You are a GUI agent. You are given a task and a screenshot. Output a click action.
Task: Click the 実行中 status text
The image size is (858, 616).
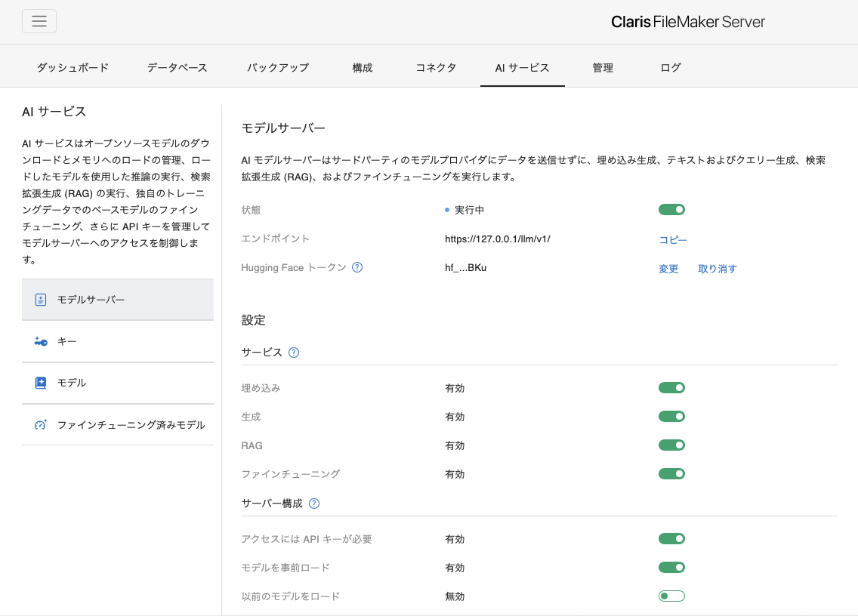coord(469,210)
